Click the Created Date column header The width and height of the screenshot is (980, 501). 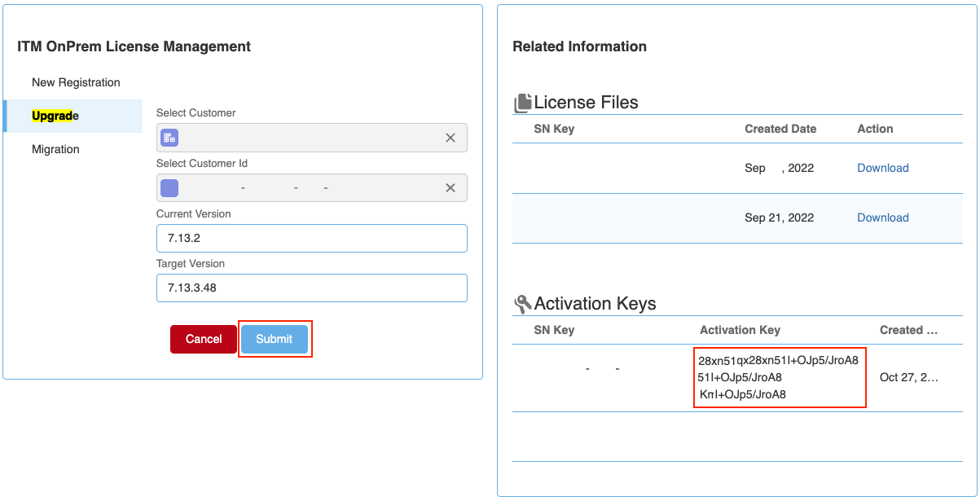[780, 129]
